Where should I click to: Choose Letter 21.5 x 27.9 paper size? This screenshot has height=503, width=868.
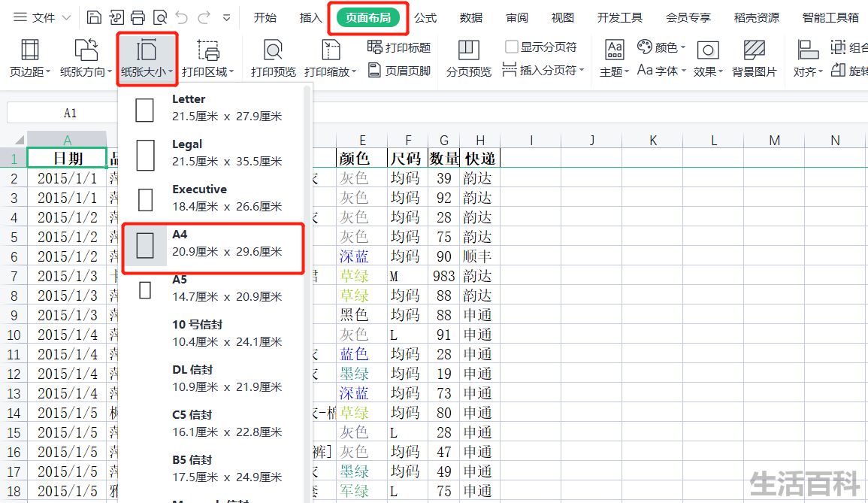tap(213, 108)
